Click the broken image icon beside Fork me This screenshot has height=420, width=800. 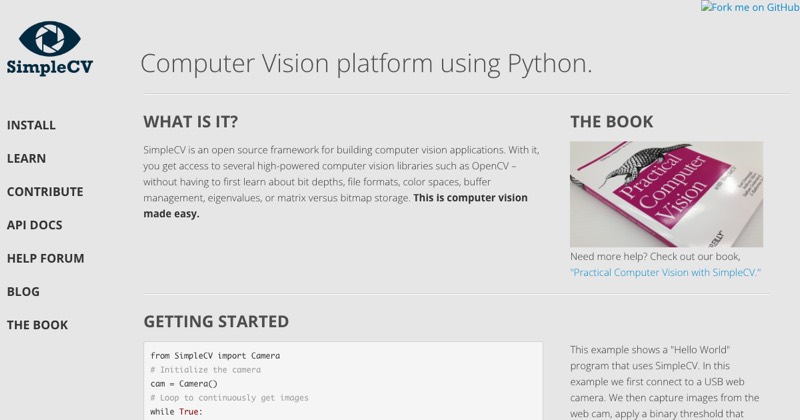pos(706,7)
